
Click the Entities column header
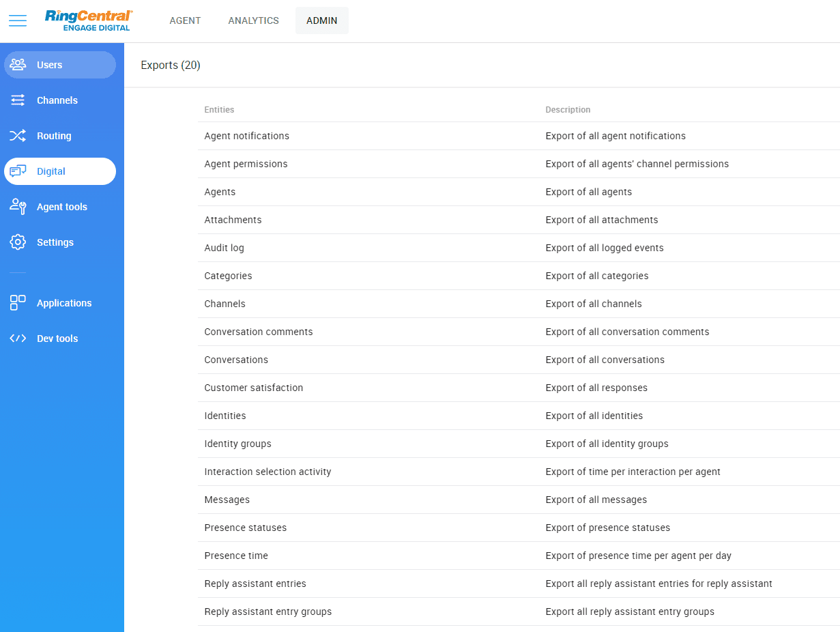219,110
